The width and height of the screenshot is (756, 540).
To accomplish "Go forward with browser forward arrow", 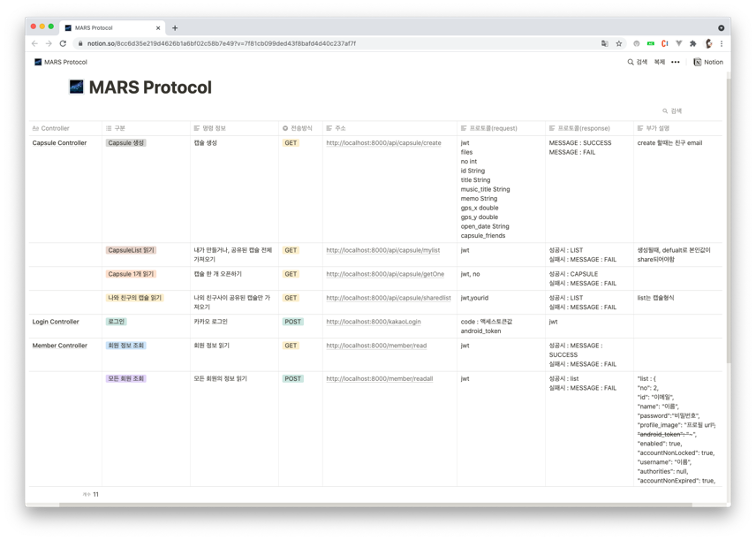I will (x=49, y=43).
